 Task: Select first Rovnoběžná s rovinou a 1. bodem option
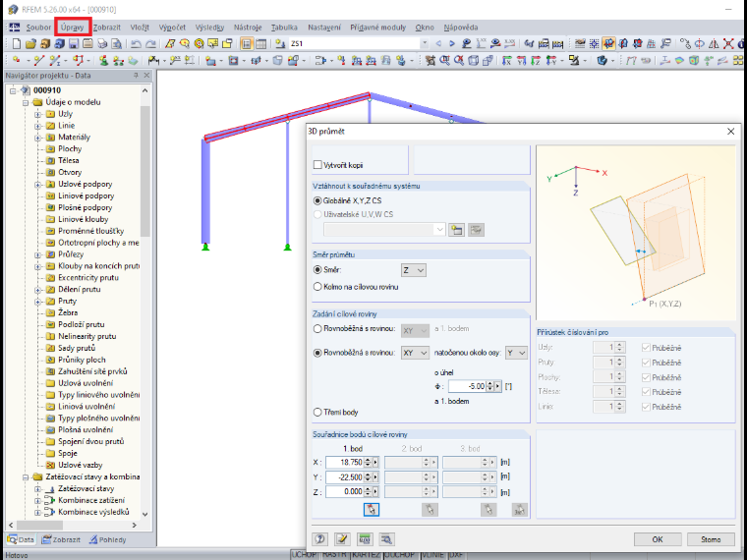[317, 328]
